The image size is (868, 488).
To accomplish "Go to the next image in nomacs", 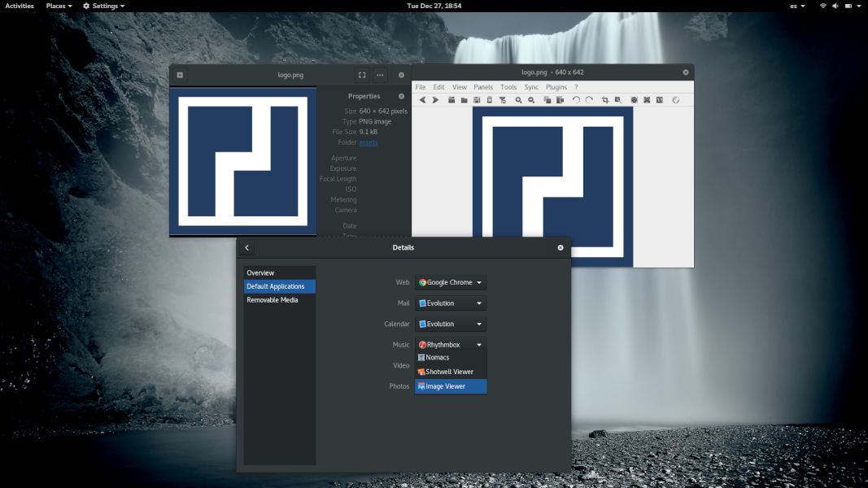I will point(435,99).
